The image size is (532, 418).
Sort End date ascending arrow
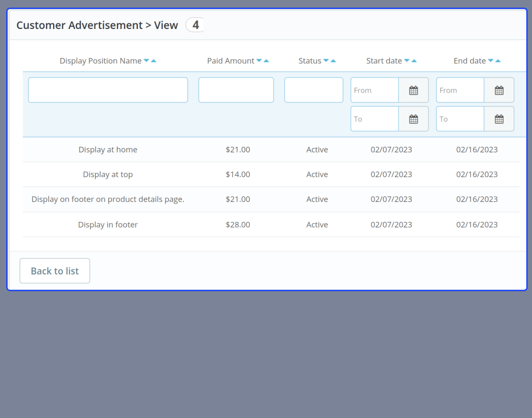498,61
